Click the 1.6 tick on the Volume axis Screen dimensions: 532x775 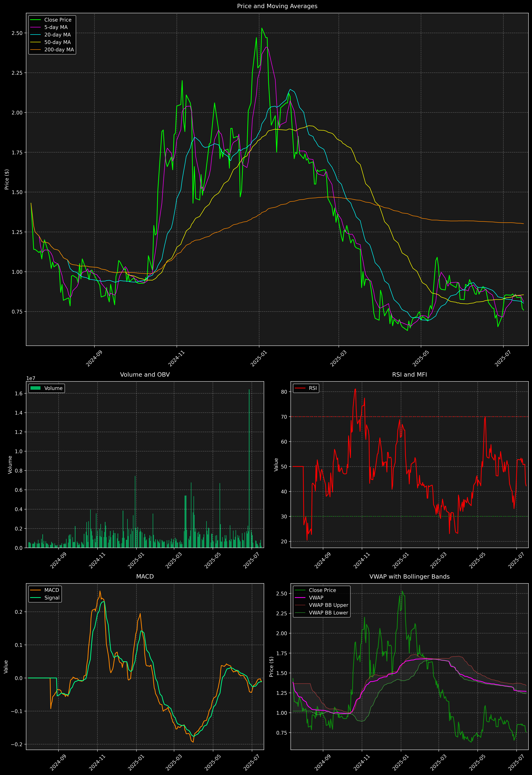point(19,394)
